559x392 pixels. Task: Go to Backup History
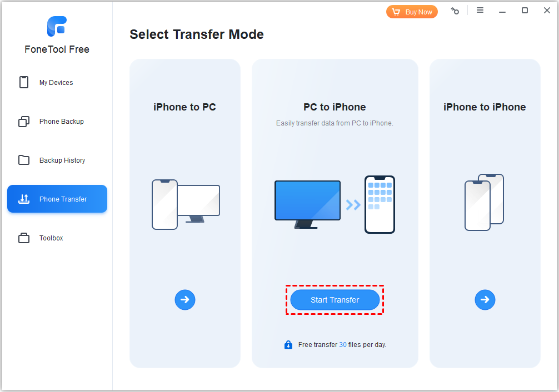point(57,160)
